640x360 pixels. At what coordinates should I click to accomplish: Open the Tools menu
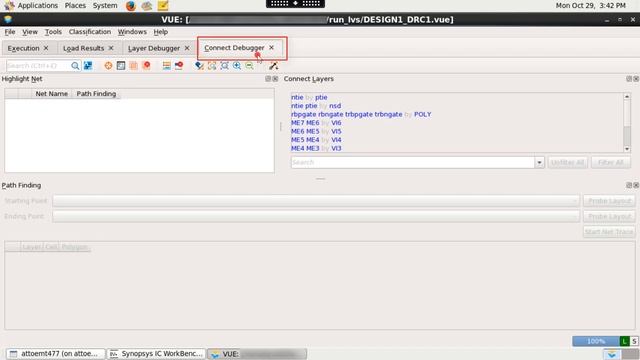(x=53, y=32)
